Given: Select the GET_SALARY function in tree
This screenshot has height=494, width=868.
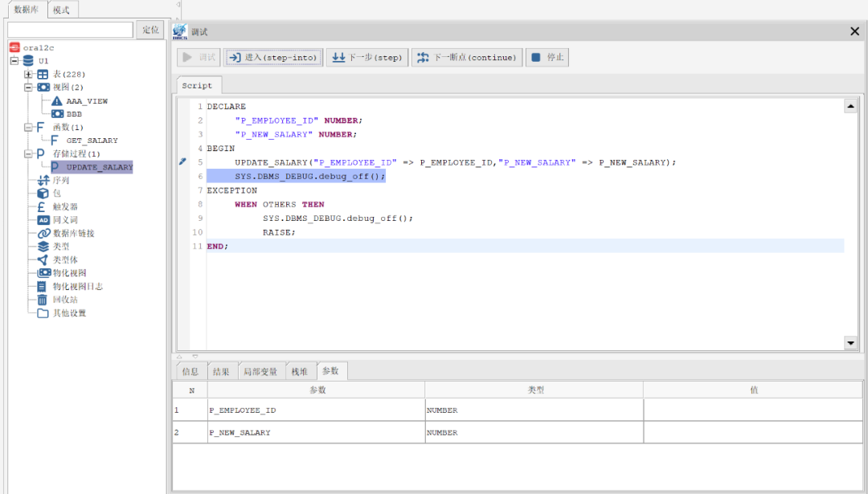Looking at the screenshot, I should pyautogui.click(x=92, y=141).
